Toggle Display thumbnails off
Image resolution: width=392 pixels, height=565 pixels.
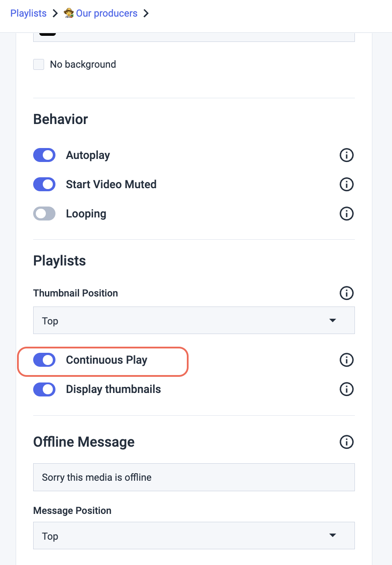45,389
